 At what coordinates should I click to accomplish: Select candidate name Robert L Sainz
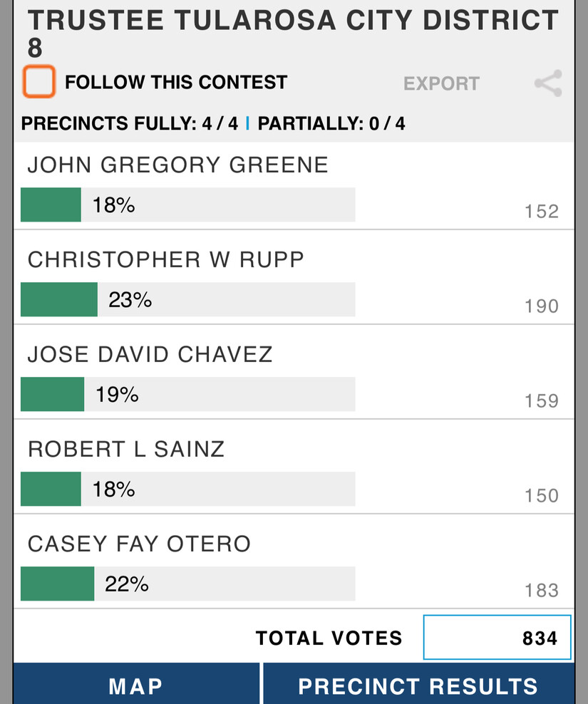pyautogui.click(x=125, y=449)
